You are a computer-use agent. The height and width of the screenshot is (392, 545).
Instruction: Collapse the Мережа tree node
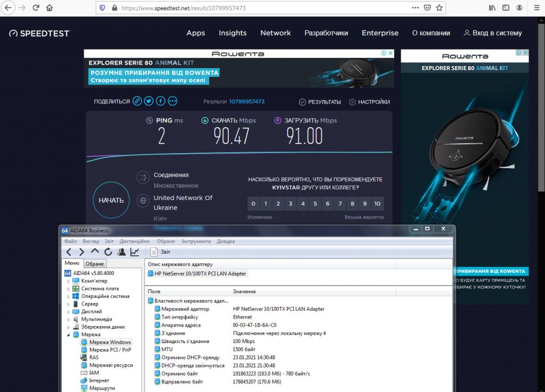click(69, 335)
